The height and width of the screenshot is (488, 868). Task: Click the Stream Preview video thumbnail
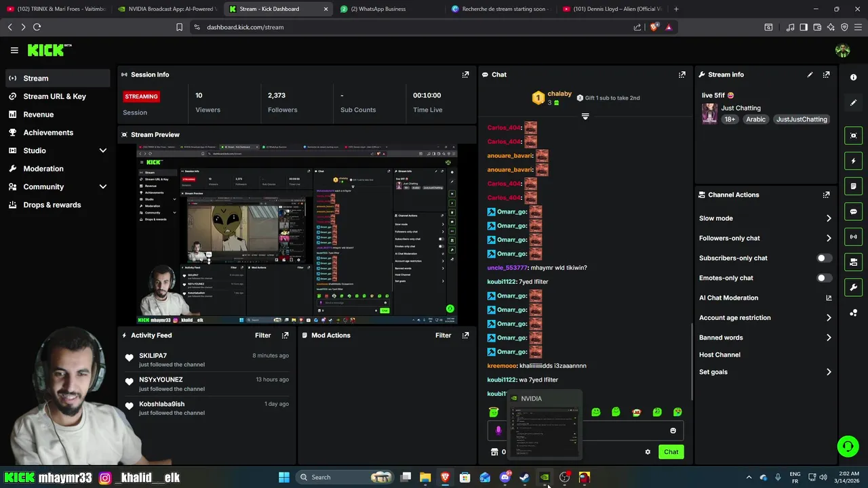pyautogui.click(x=297, y=234)
